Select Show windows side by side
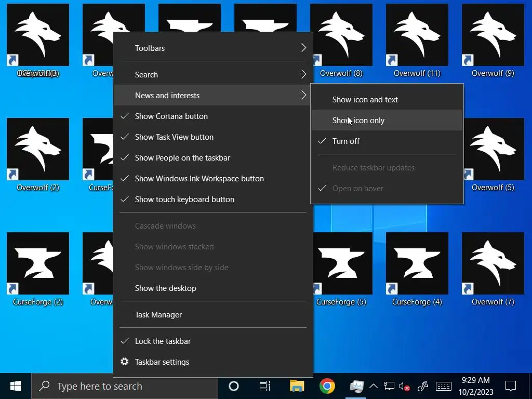 [213, 268]
